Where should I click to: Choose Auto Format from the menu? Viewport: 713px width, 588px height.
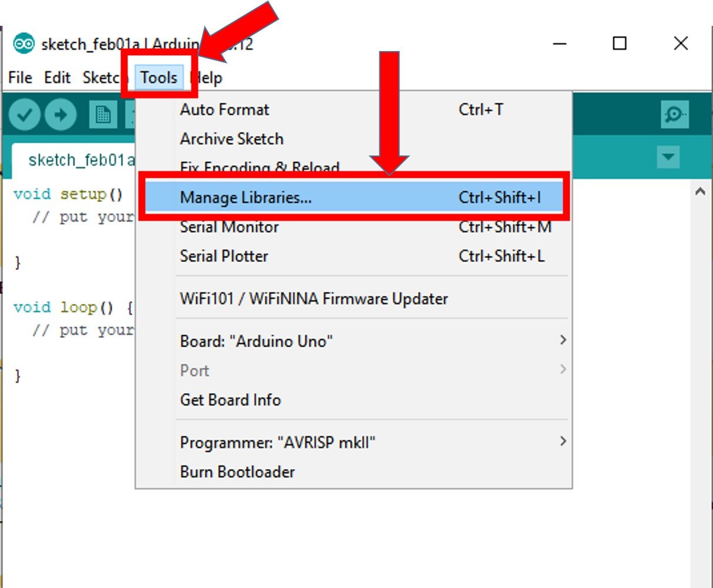[x=225, y=110]
